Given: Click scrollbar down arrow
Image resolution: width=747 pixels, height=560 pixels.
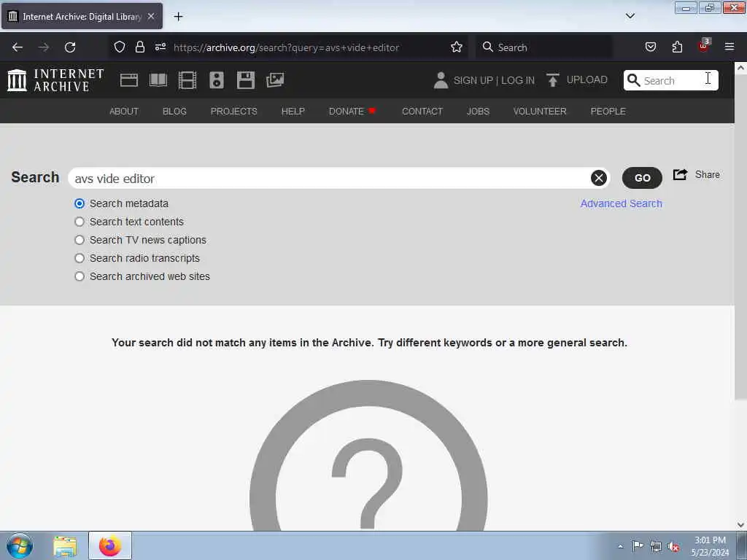Looking at the screenshot, I should click(740, 525).
